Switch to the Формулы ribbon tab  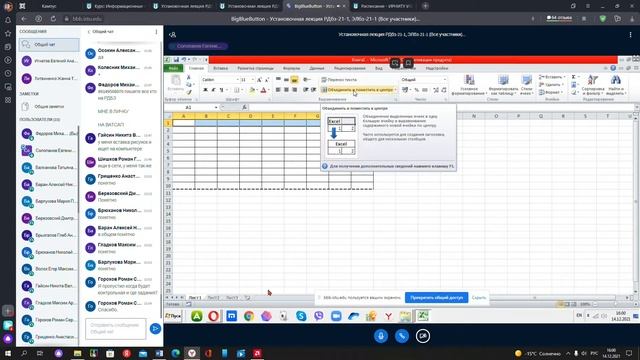coord(291,68)
